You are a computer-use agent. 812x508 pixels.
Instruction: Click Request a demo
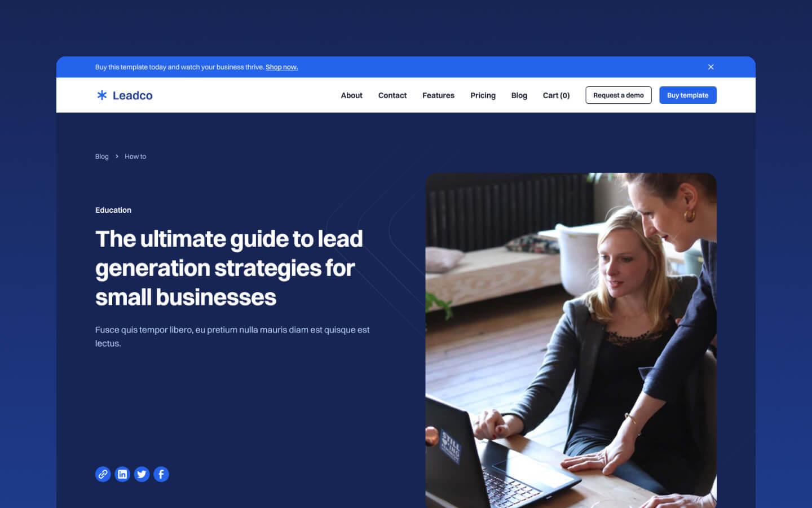click(x=618, y=95)
